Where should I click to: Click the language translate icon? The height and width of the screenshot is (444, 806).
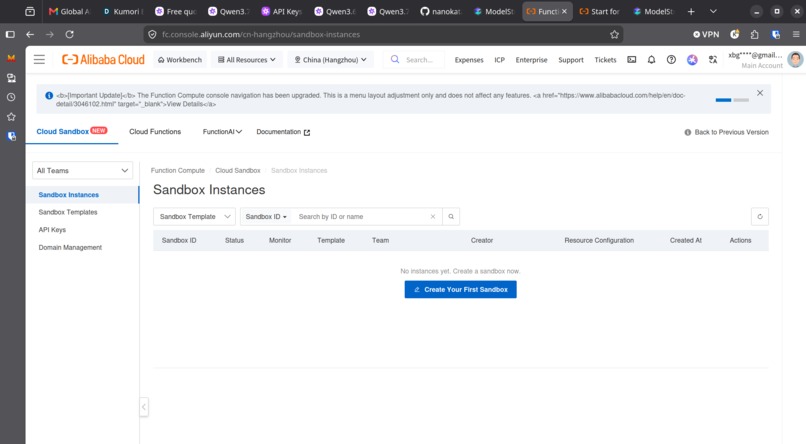pyautogui.click(x=713, y=60)
